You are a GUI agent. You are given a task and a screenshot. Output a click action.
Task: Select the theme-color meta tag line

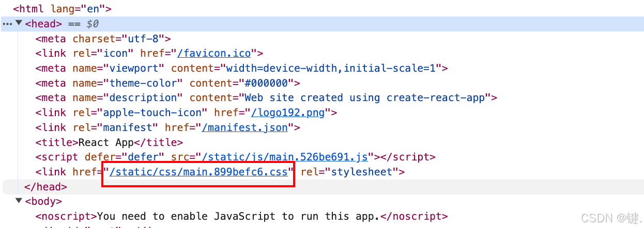pos(168,83)
